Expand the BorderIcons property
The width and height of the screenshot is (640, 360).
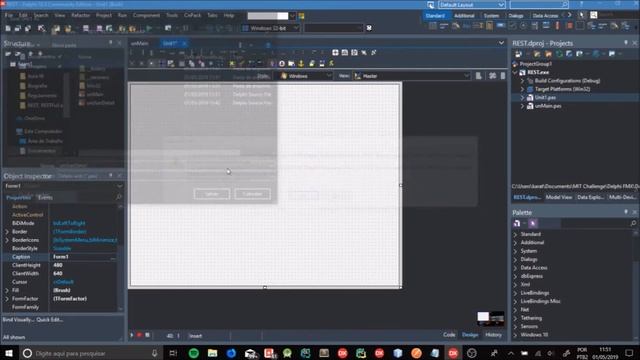(x=7, y=240)
